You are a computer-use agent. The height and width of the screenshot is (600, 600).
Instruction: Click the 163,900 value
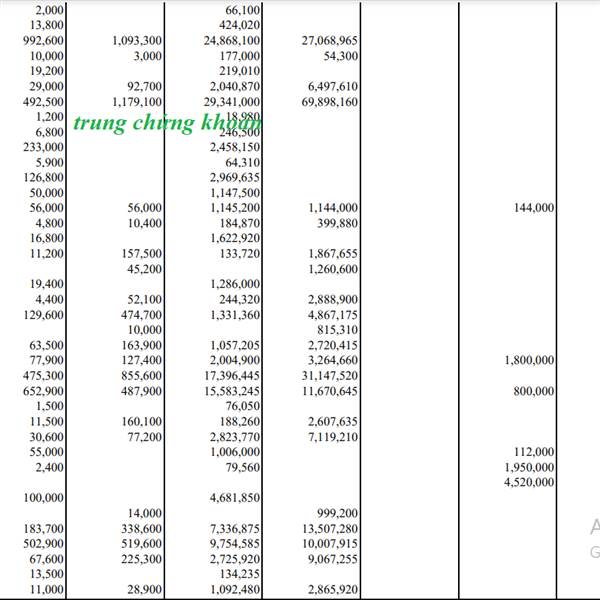pyautogui.click(x=142, y=345)
